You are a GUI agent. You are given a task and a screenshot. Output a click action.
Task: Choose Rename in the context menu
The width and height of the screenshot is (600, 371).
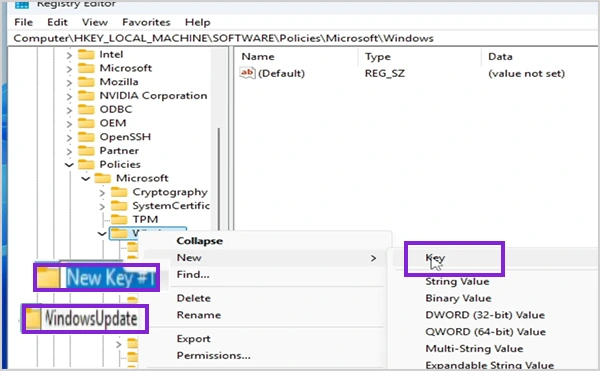(x=199, y=315)
